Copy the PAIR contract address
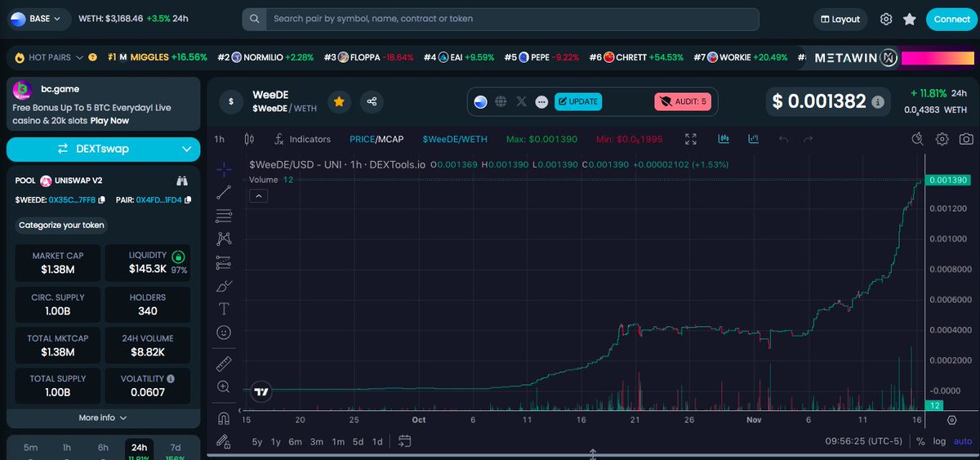This screenshot has width=980, height=460. (x=188, y=199)
